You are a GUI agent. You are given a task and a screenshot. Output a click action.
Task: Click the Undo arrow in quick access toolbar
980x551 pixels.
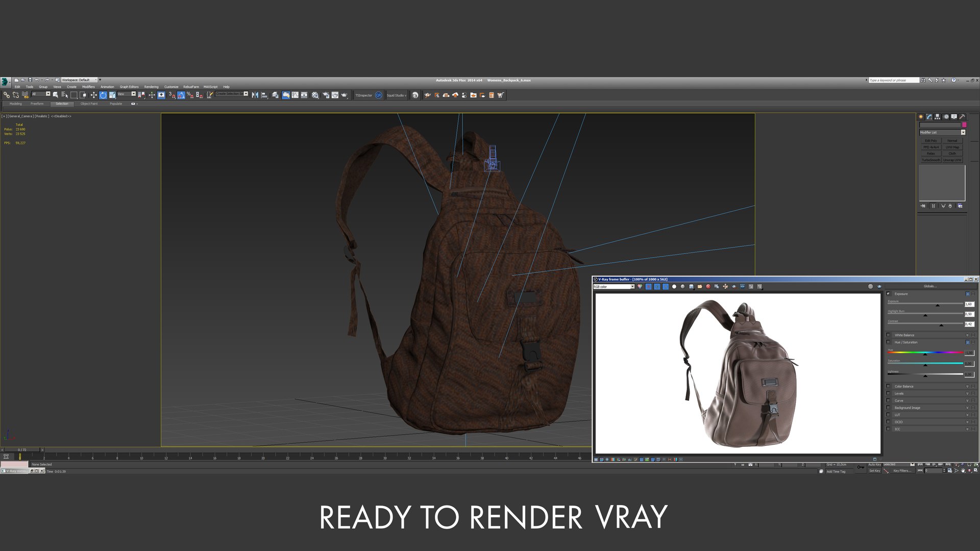coord(37,80)
